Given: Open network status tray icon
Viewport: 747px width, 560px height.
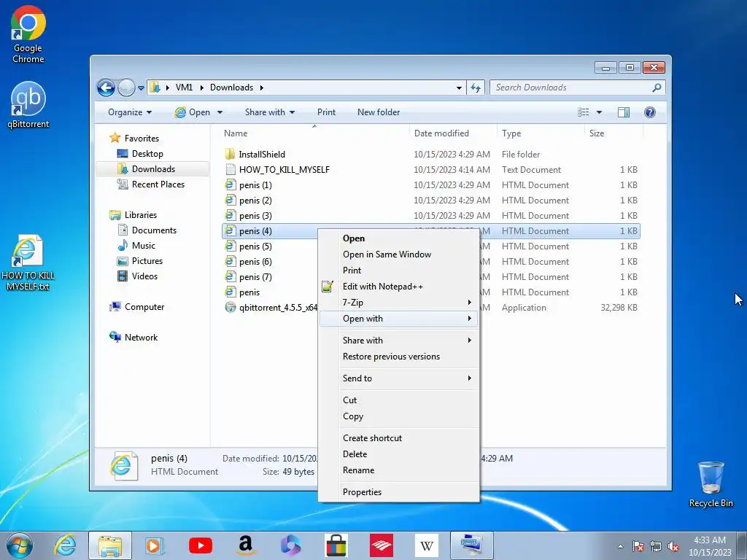Looking at the screenshot, I should 656,547.
